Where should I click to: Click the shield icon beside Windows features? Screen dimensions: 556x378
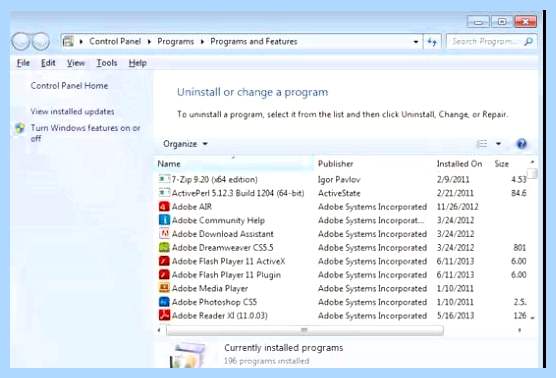20,128
